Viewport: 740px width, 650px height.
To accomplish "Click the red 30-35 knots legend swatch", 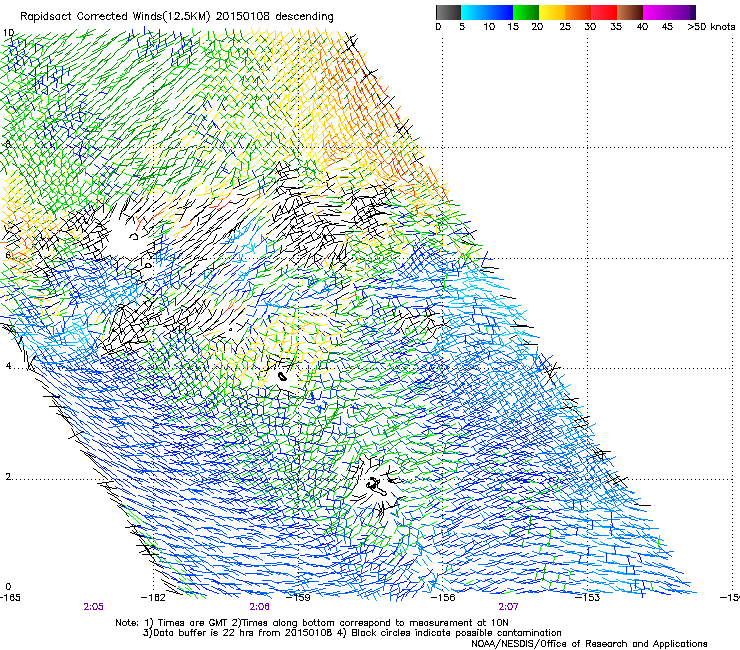I will coord(604,12).
